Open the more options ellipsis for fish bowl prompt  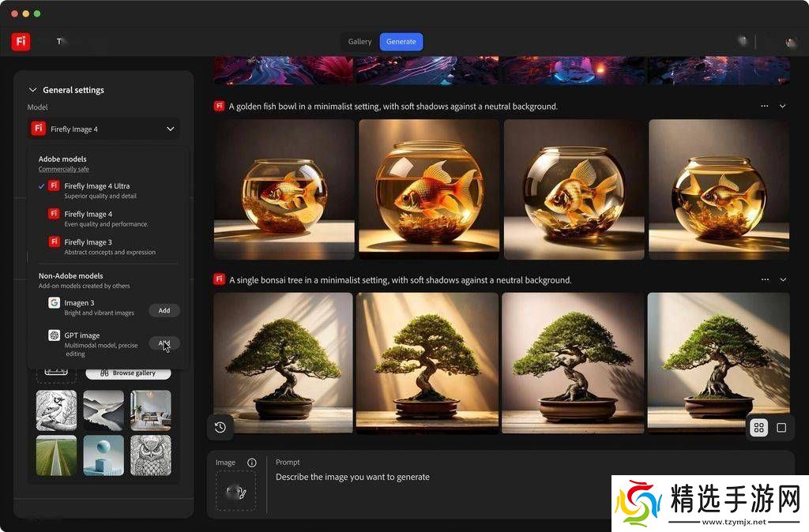coord(764,106)
